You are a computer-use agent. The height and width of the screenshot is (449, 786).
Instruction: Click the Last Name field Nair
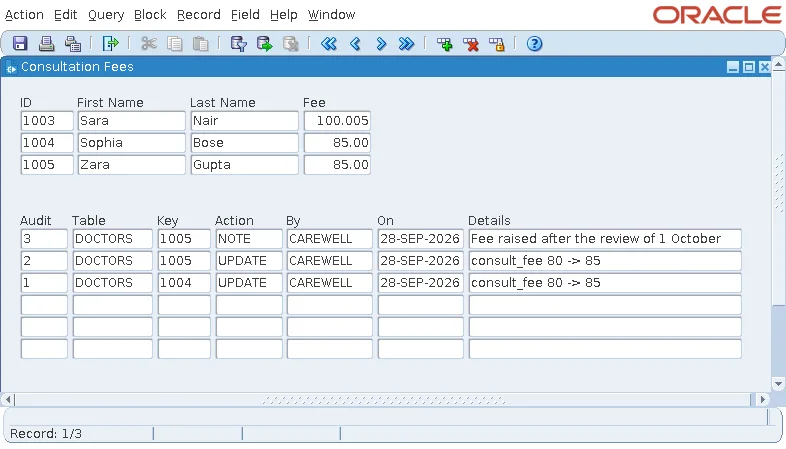click(245, 121)
